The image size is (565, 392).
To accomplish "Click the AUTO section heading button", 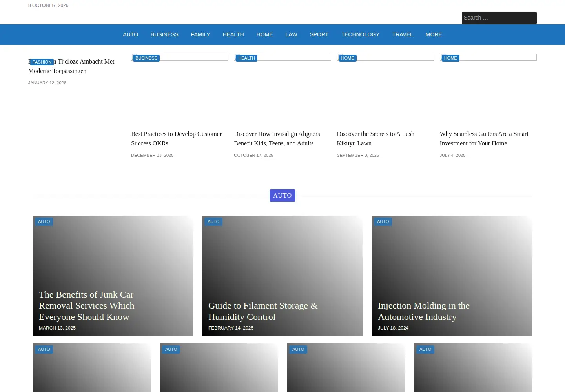I will [x=282, y=196].
